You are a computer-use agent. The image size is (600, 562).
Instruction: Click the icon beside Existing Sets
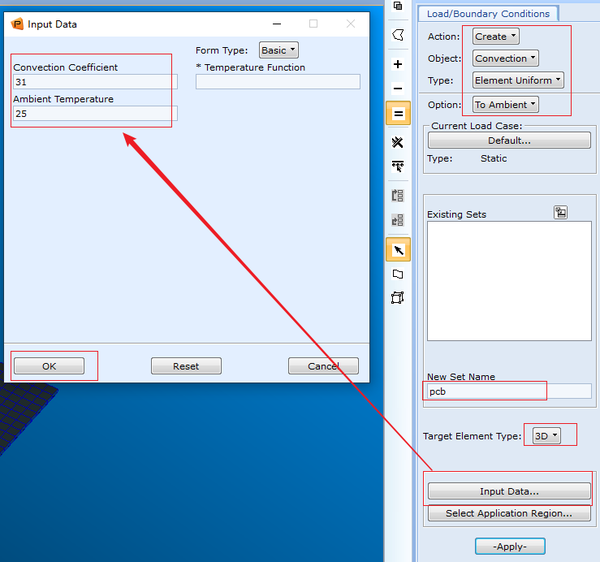tap(561, 212)
